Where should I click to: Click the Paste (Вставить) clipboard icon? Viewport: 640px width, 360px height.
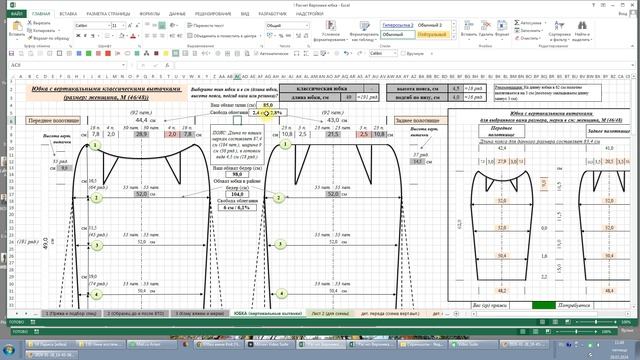tap(17, 27)
